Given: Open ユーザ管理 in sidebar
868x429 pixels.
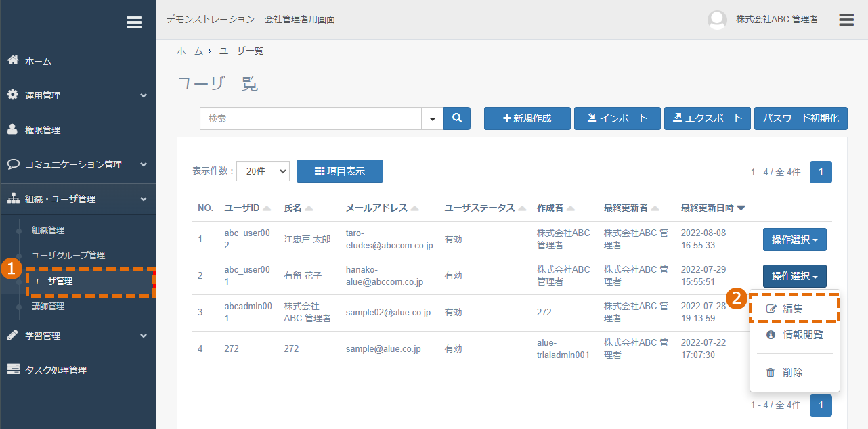Looking at the screenshot, I should pos(52,281).
